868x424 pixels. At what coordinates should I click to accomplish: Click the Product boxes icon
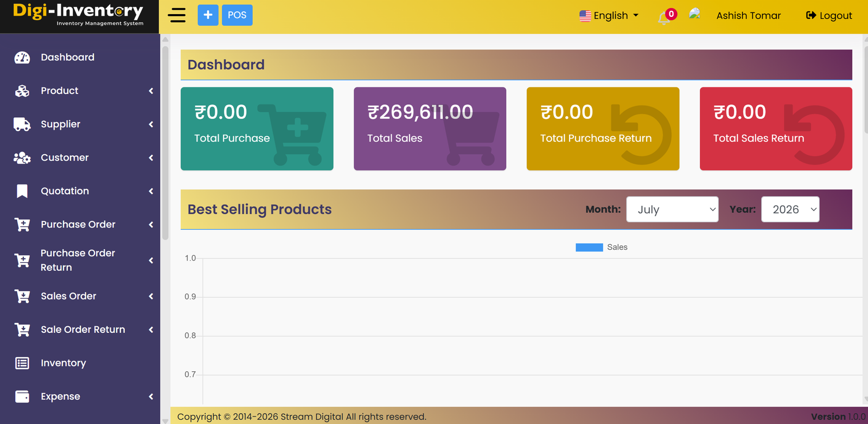point(22,91)
